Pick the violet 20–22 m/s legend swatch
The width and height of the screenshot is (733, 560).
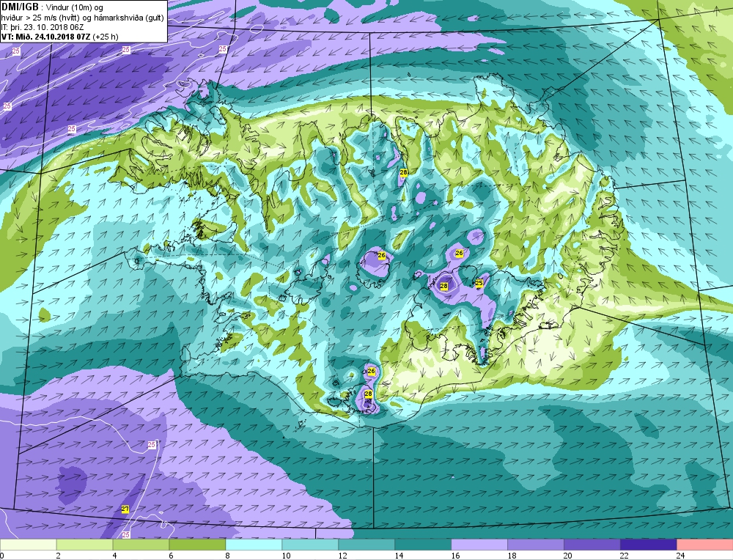click(592, 545)
